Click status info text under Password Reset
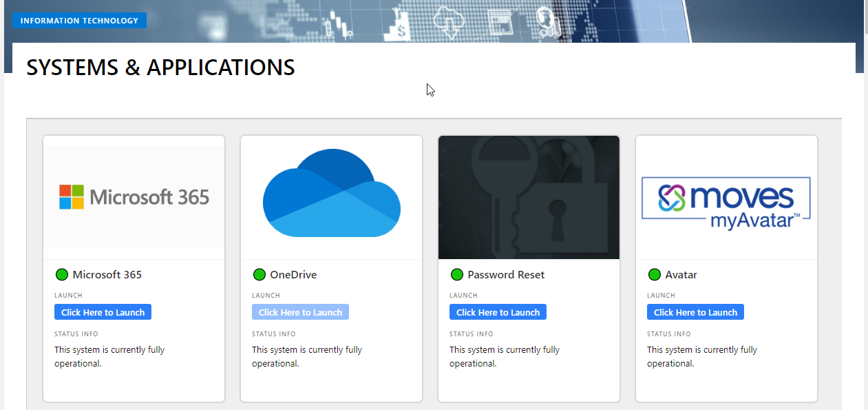The image size is (868, 410). pyautogui.click(x=505, y=356)
